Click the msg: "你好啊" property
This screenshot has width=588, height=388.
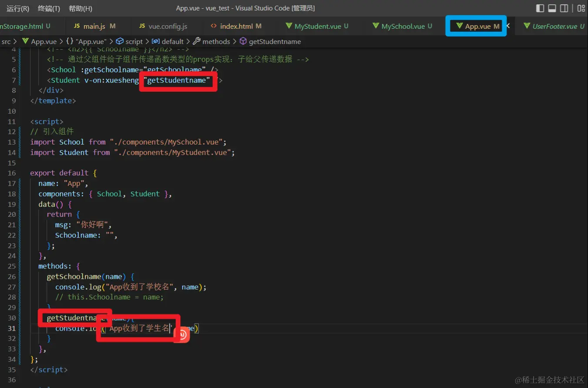coord(84,225)
